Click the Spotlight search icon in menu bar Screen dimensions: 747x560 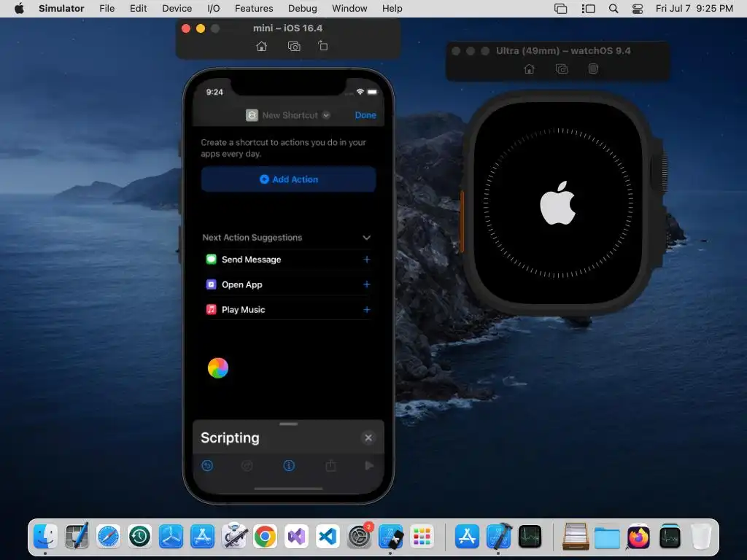(614, 9)
